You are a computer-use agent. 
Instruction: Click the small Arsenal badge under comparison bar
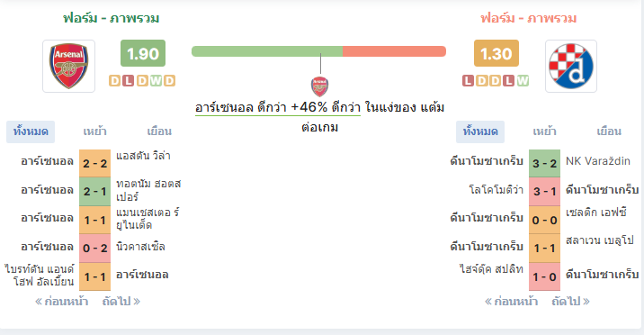coord(319,86)
